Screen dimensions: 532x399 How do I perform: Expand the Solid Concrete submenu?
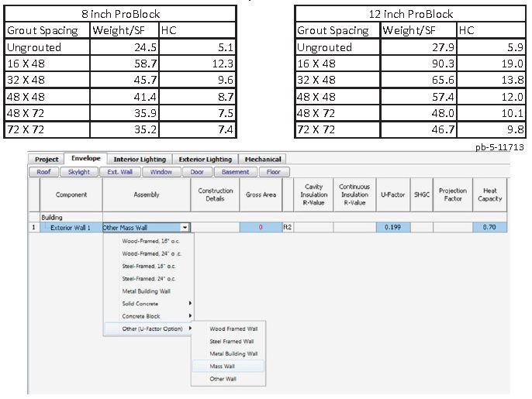[148, 304]
